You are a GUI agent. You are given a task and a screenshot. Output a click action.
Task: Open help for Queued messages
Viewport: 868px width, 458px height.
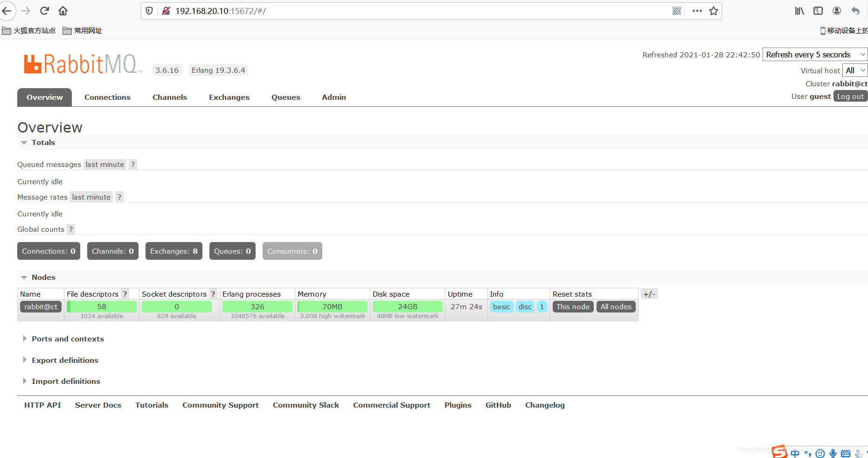tap(133, 164)
